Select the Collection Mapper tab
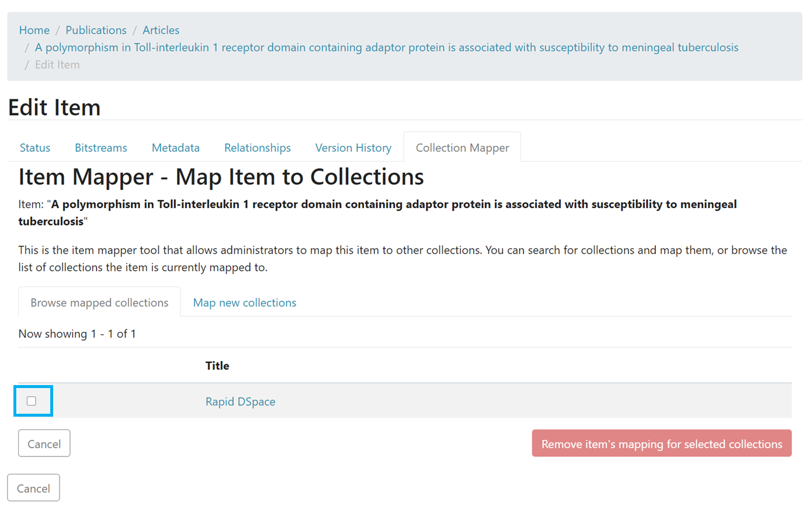 tap(462, 148)
